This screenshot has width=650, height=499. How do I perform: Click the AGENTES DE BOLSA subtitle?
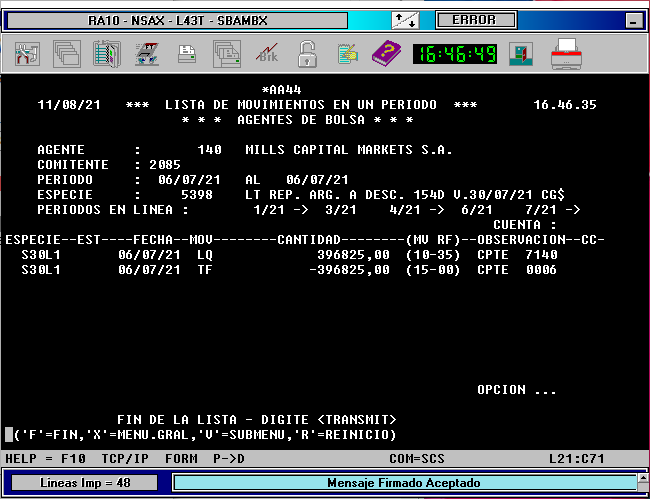point(301,120)
